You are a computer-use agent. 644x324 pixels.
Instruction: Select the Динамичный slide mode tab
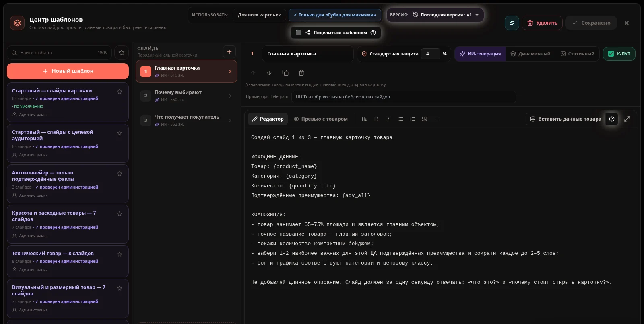530,54
